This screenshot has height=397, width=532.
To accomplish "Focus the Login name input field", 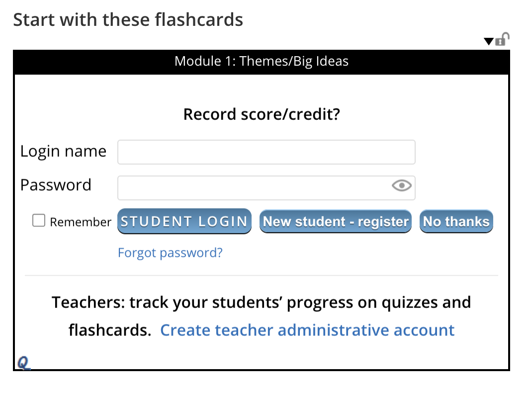I will [x=266, y=152].
